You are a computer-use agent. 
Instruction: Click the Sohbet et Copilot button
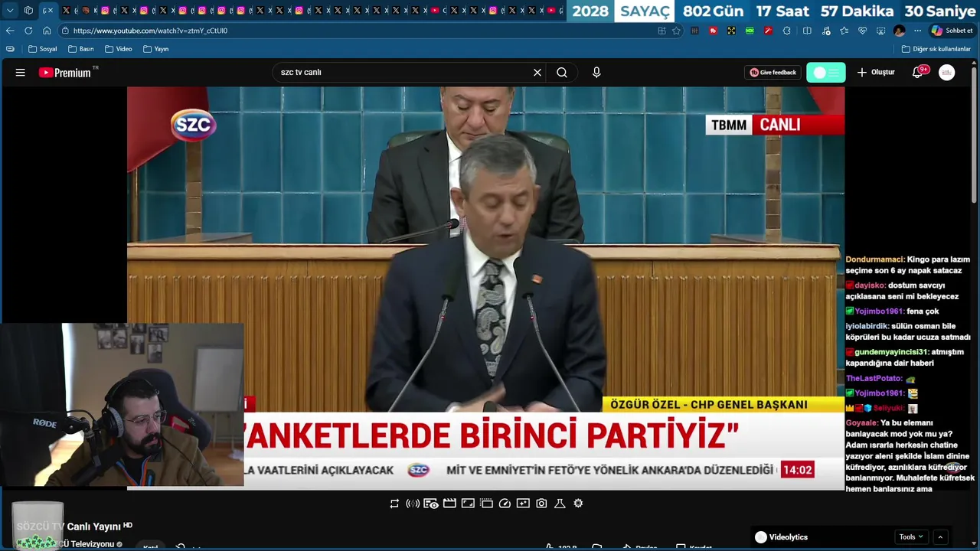pyautogui.click(x=952, y=31)
